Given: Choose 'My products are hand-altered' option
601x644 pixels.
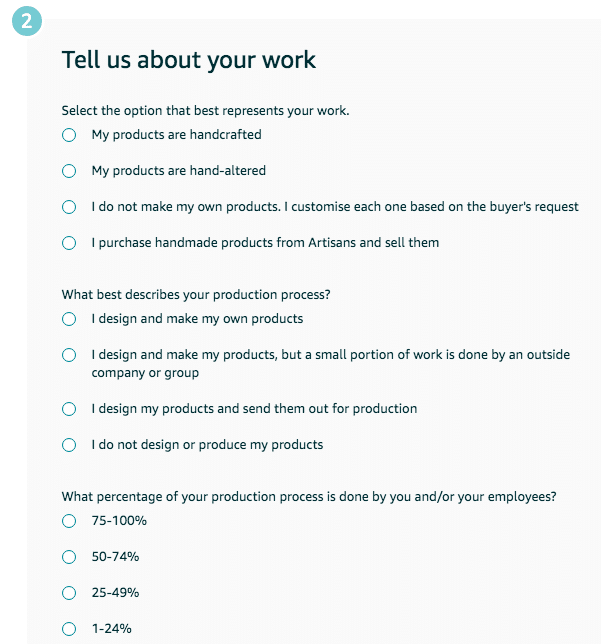Looking at the screenshot, I should 69,171.
